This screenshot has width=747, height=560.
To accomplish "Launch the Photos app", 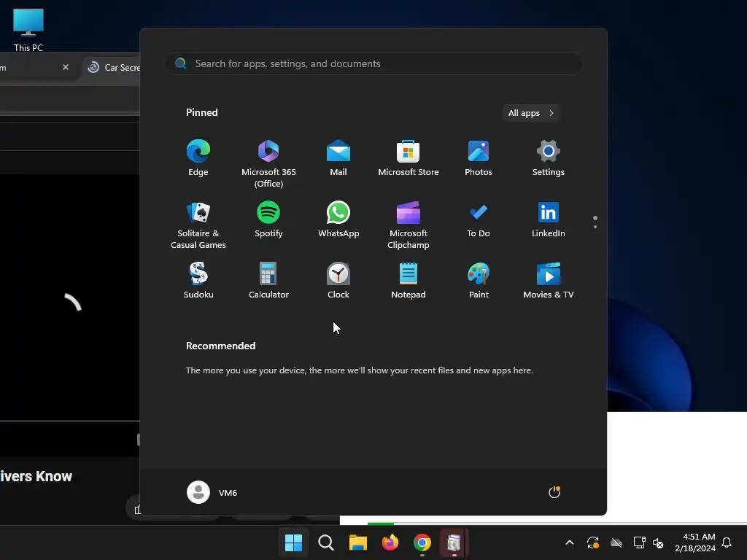I will (x=479, y=158).
